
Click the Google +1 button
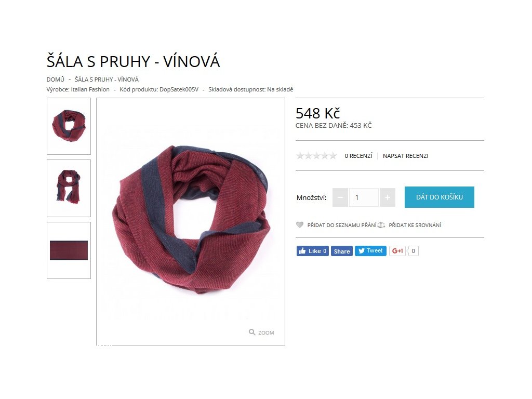coord(397,251)
